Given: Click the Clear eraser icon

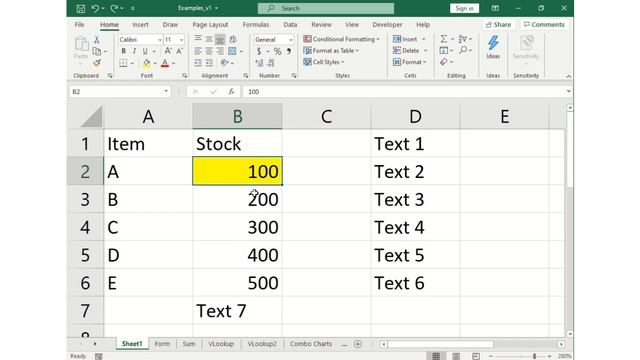Looking at the screenshot, I should click(444, 62).
